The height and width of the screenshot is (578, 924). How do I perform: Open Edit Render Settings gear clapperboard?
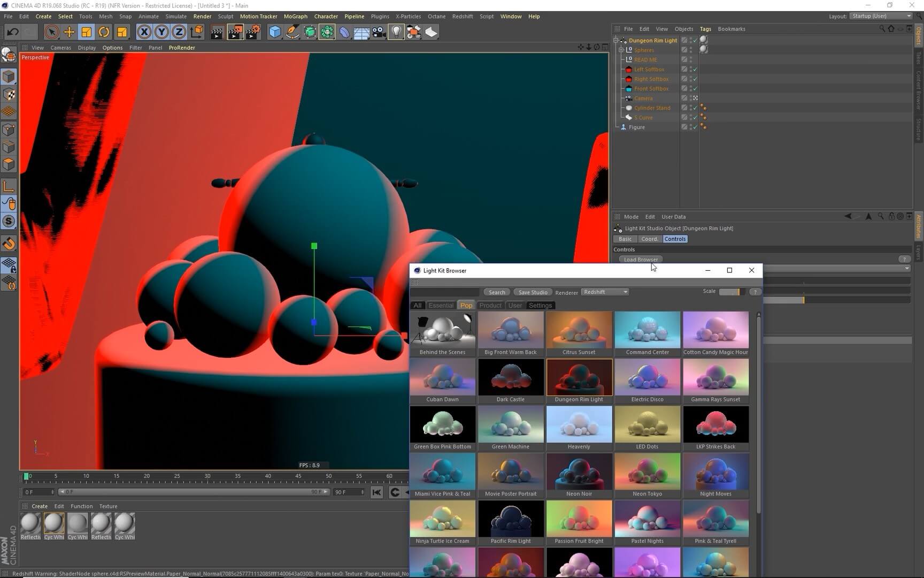pos(252,32)
